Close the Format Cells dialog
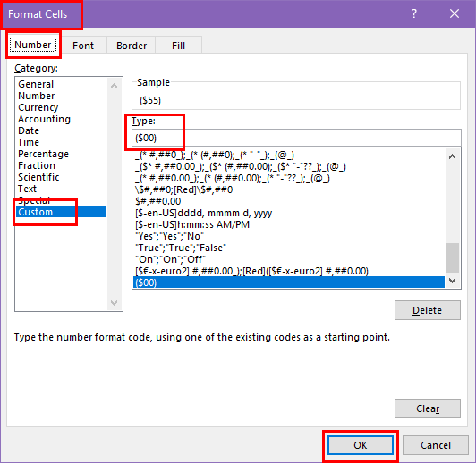Image resolution: width=476 pixels, height=463 pixels. pos(455,13)
